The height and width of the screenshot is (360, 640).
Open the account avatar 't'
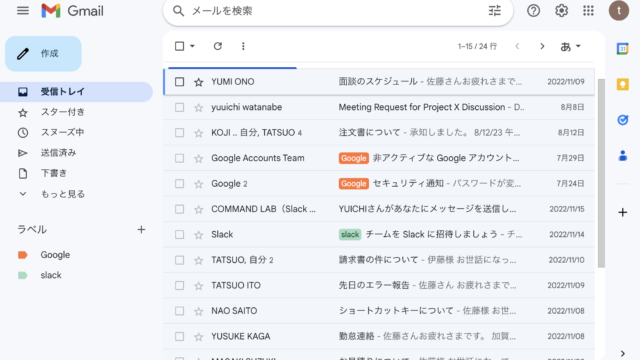click(619, 11)
